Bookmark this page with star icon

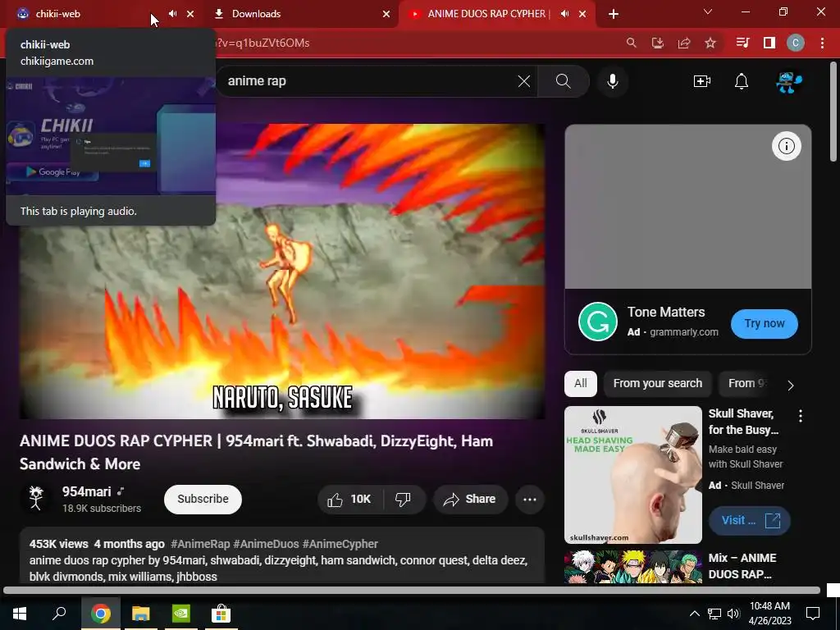click(710, 43)
